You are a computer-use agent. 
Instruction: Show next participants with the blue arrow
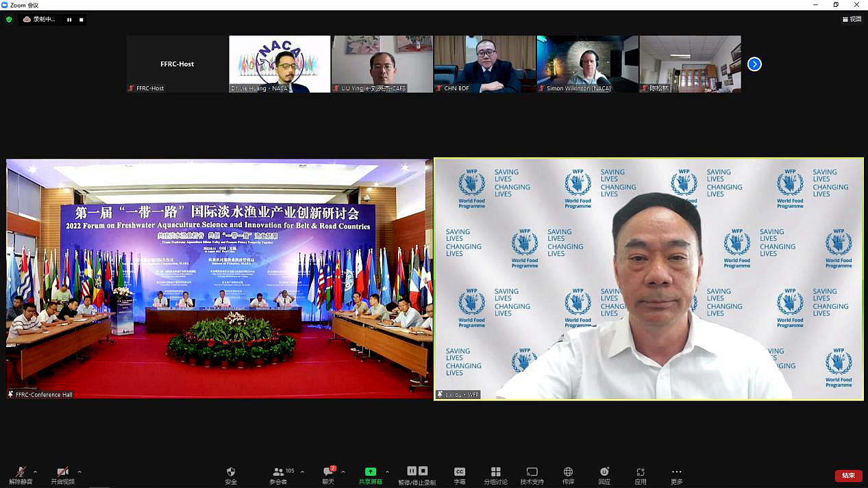(754, 64)
